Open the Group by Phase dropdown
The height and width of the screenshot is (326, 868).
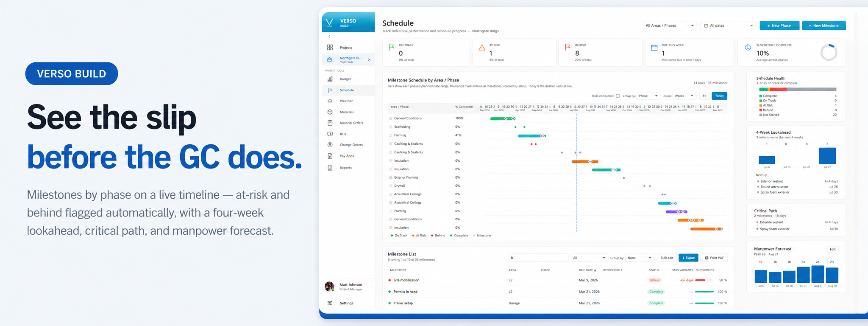648,96
